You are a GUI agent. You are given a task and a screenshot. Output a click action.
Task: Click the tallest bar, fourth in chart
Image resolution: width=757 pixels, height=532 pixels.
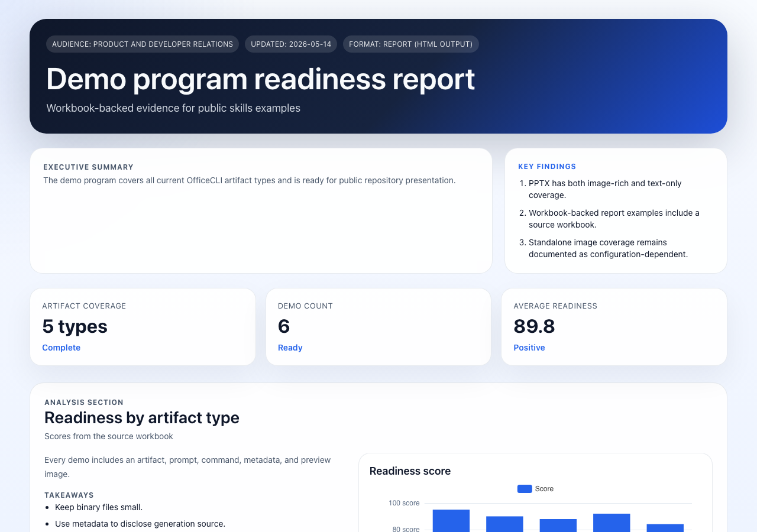[x=612, y=523]
